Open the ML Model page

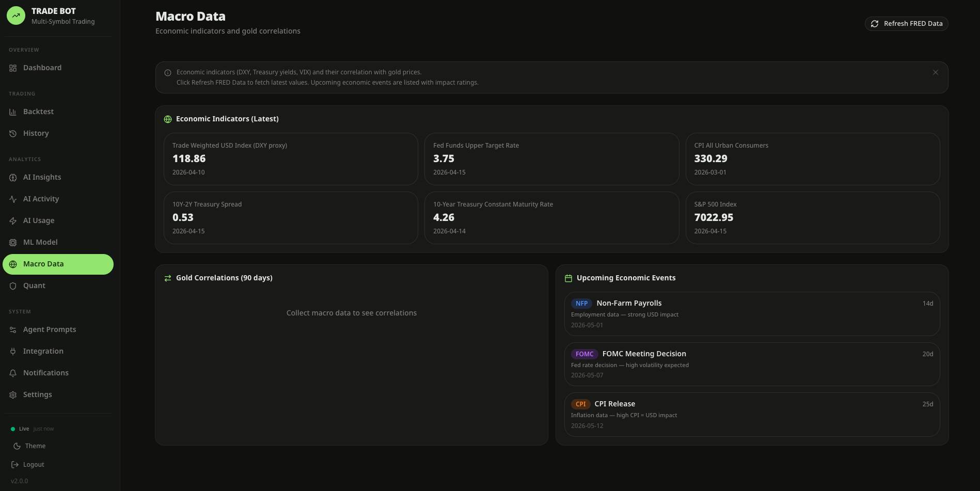click(x=58, y=243)
